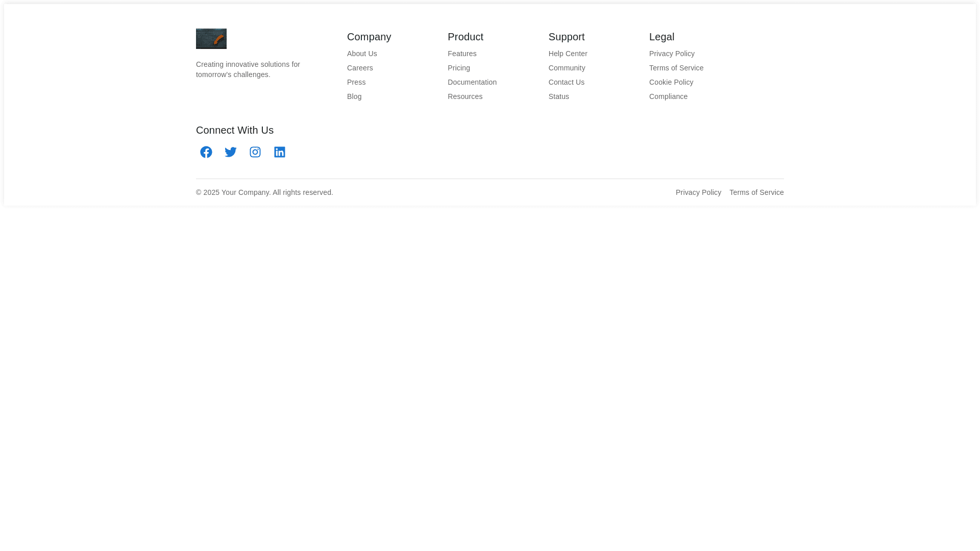This screenshot has width=980, height=551.
Task: Open Terms of Service in bottom bar
Action: (756, 192)
